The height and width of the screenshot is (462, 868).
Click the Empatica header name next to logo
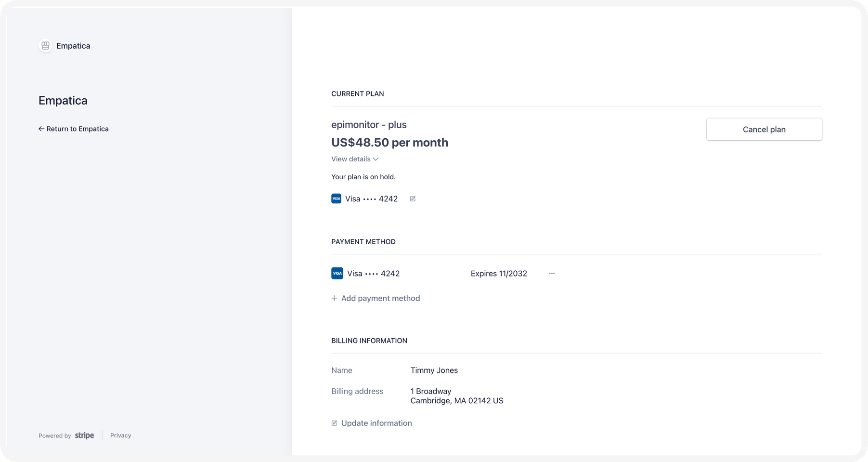tap(73, 46)
